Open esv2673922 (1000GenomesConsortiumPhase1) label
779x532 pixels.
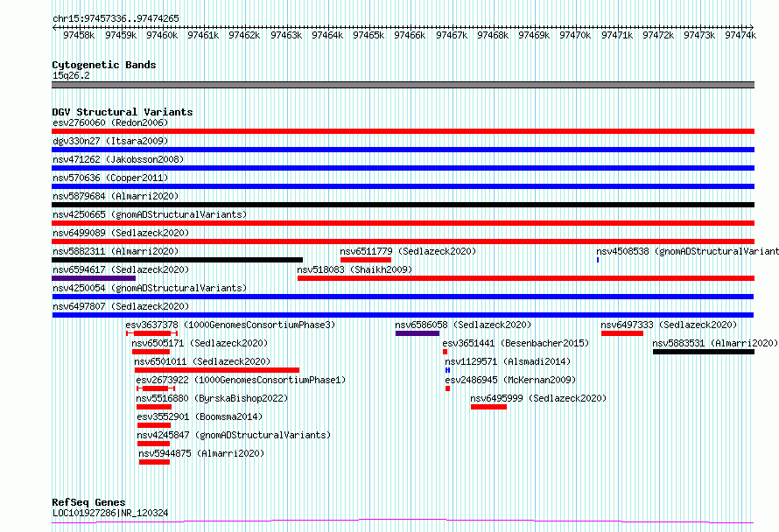[241, 380]
